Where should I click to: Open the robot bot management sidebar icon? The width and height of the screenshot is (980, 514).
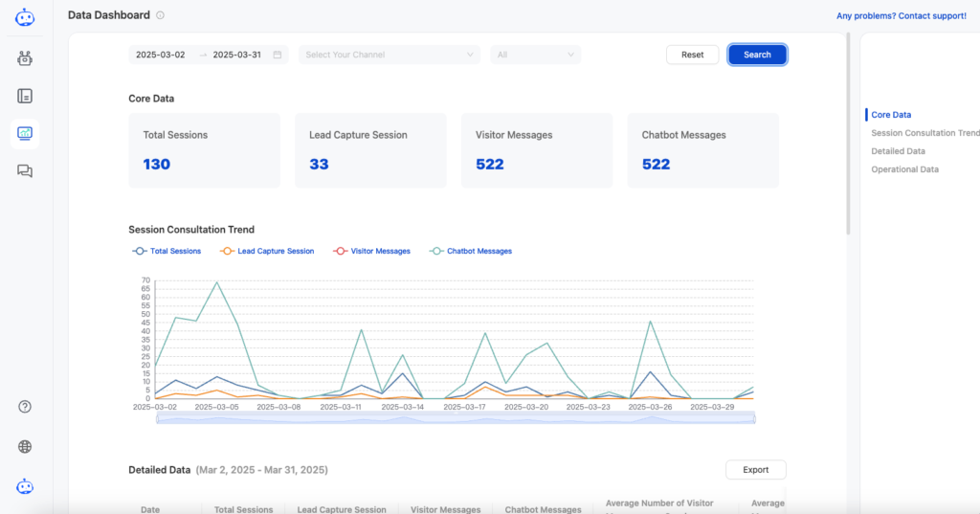tap(25, 58)
